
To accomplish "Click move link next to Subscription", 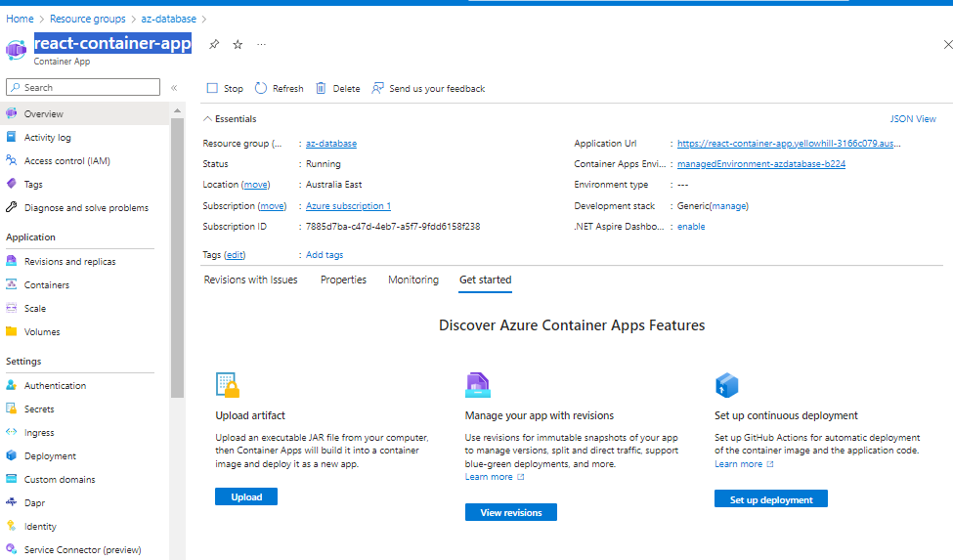I will click(x=273, y=206).
